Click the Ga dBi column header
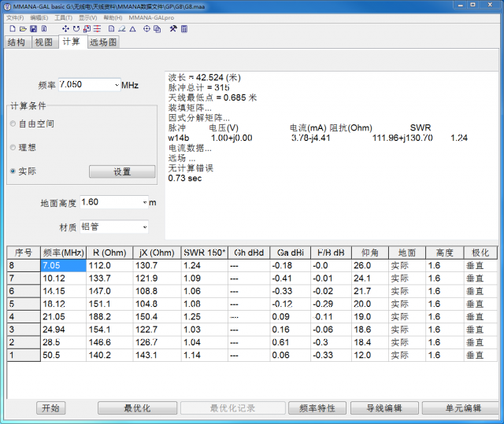The height and width of the screenshot is (424, 504). tap(291, 253)
